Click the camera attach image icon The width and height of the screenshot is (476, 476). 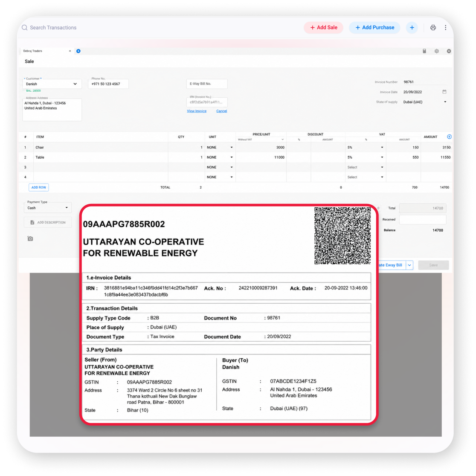(30, 238)
